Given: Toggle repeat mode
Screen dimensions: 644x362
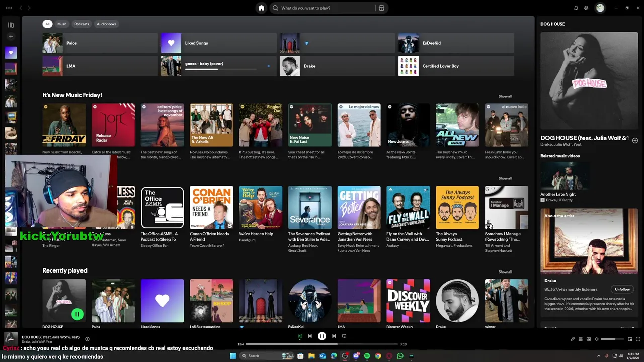Looking at the screenshot, I should click(x=344, y=336).
